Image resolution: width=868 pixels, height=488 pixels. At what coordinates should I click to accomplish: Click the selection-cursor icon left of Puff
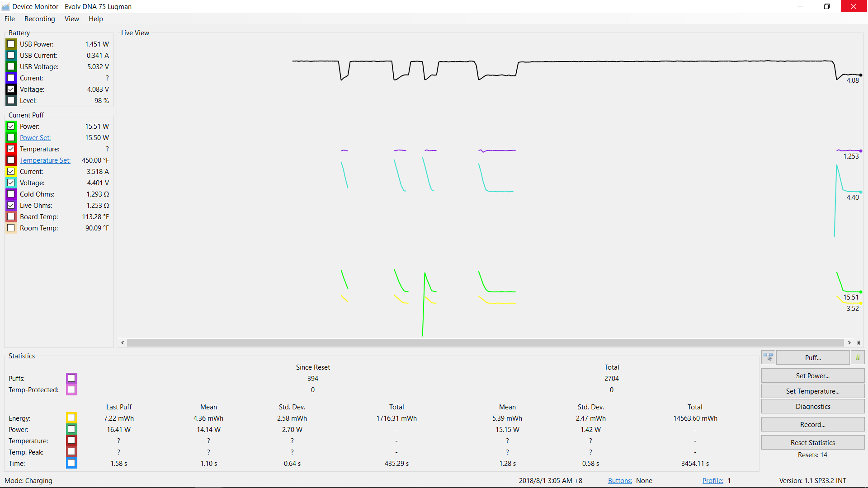[x=768, y=357]
